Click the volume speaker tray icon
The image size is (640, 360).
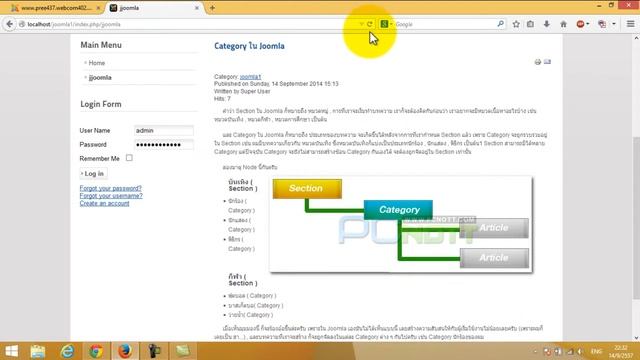[x=580, y=351]
